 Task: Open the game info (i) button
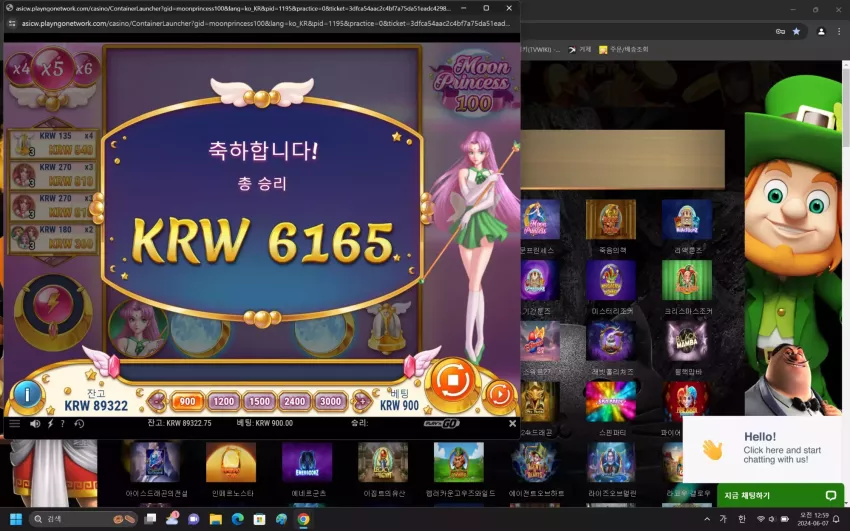tap(27, 394)
